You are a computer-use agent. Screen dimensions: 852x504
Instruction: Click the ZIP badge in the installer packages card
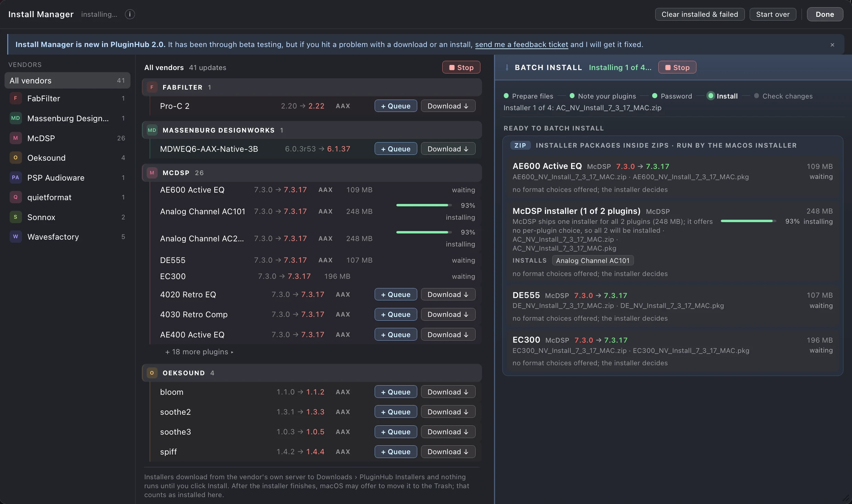coord(520,146)
